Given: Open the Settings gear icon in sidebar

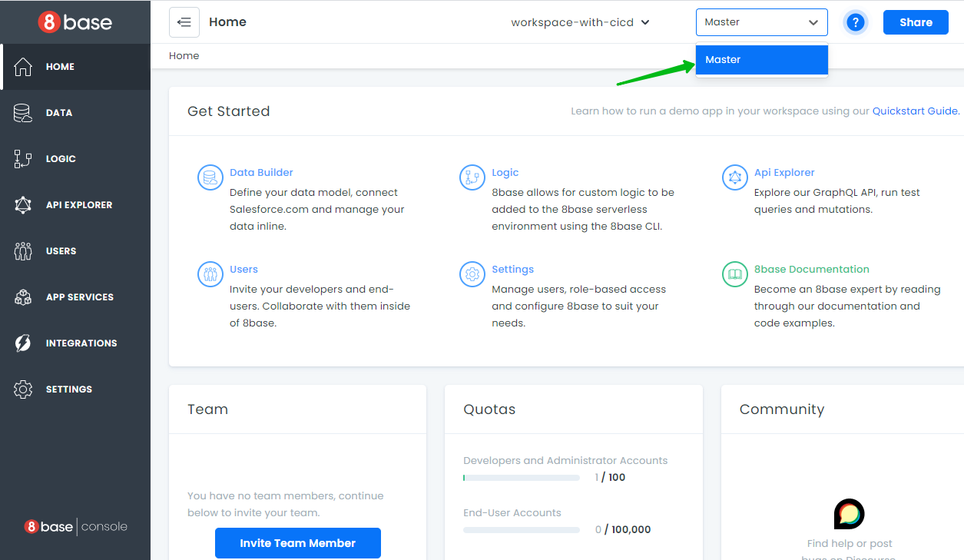Looking at the screenshot, I should 23,389.
